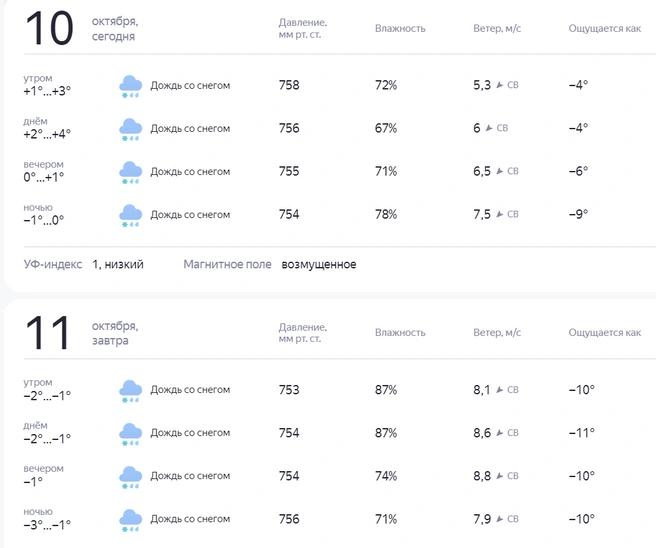This screenshot has width=656, height=548.
Task: Select the large date number 10
Action: pos(49,29)
